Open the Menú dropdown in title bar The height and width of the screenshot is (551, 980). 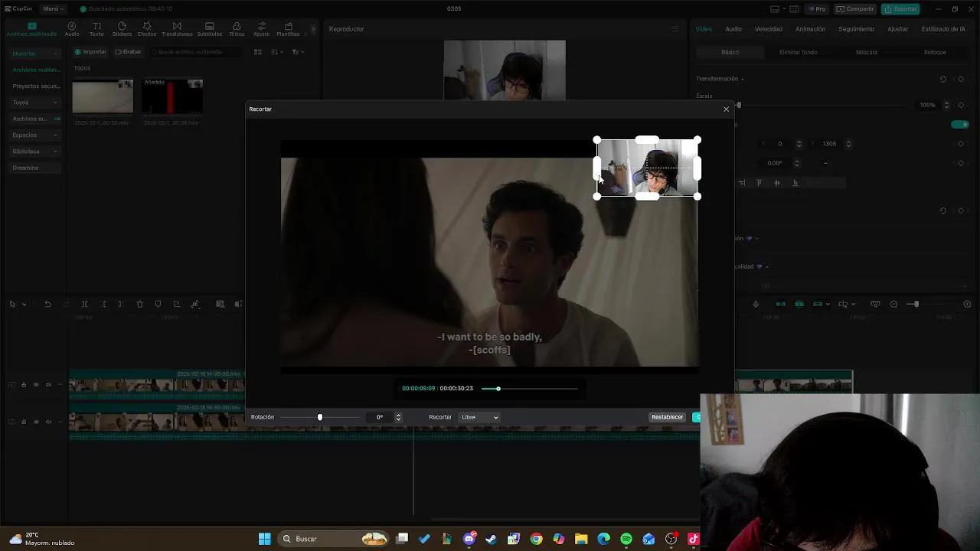[54, 9]
